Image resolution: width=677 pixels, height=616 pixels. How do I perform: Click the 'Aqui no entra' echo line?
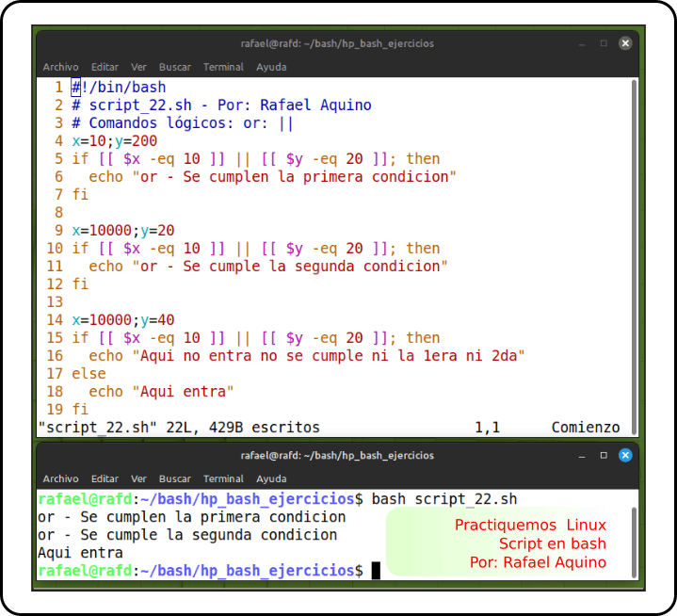coord(307,355)
